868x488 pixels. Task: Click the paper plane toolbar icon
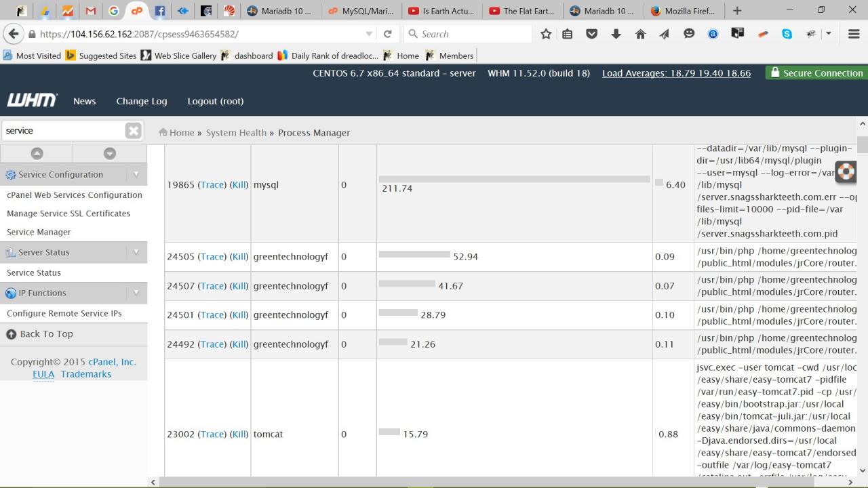(665, 34)
